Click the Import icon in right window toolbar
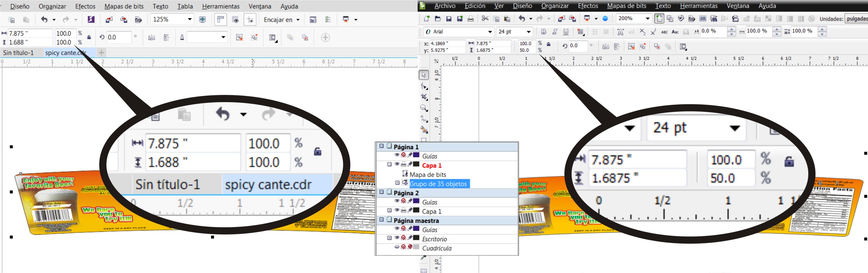This screenshot has width=868, height=273. pos(561,18)
